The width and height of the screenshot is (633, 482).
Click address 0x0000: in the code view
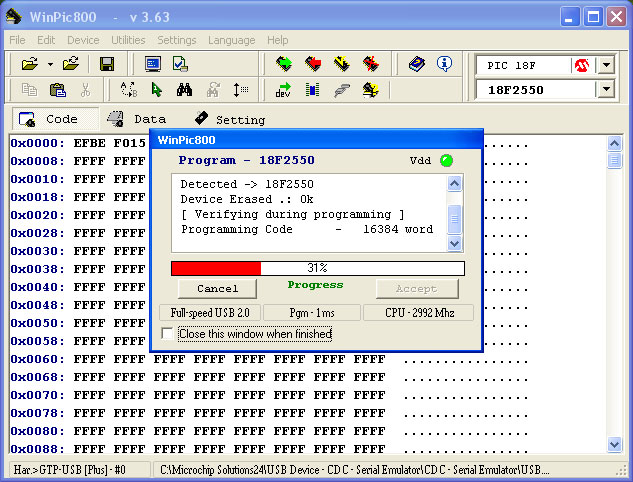(x=38, y=143)
